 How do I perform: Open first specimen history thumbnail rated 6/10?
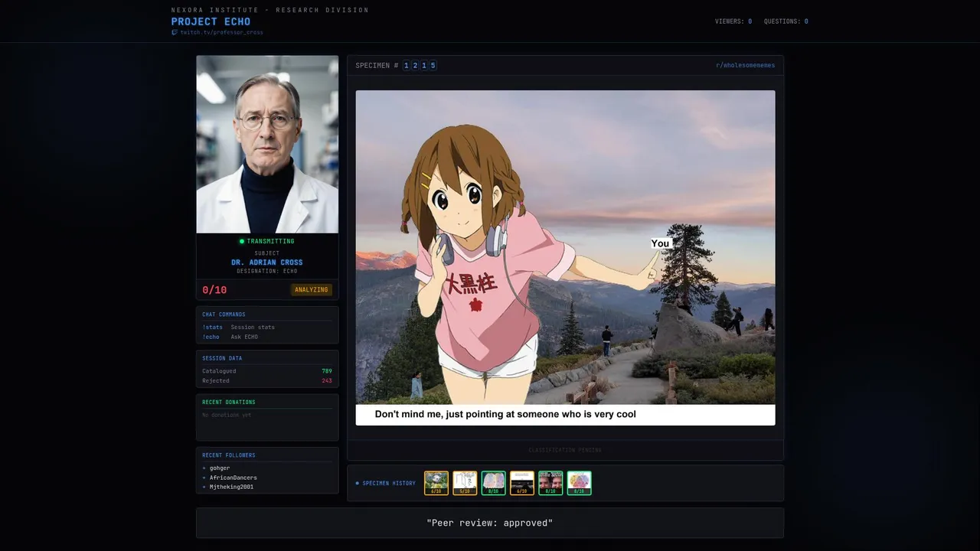tap(436, 483)
